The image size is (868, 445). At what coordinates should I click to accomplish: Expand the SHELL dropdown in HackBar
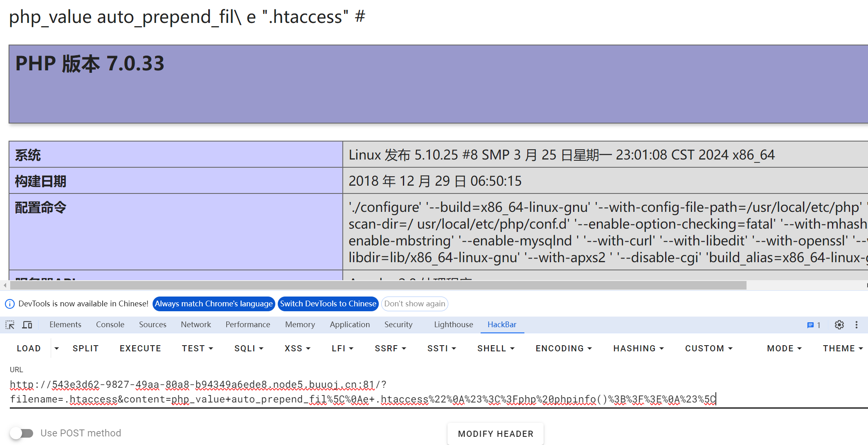pyautogui.click(x=494, y=348)
